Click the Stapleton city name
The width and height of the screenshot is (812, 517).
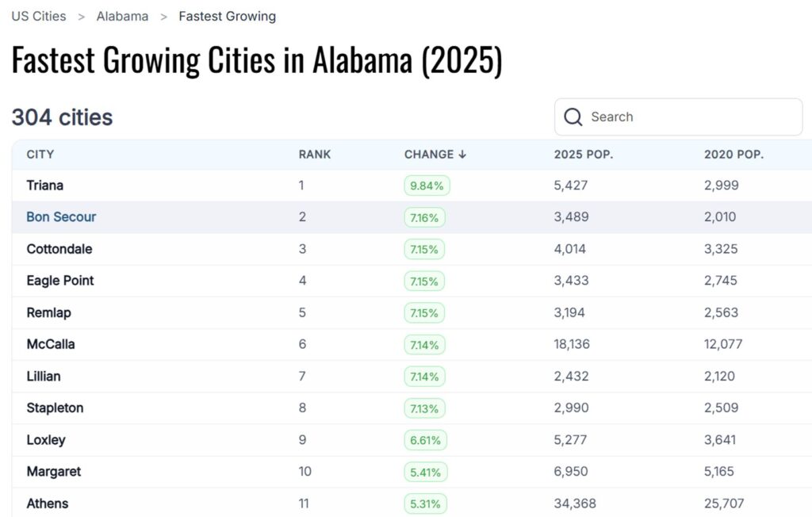(55, 408)
